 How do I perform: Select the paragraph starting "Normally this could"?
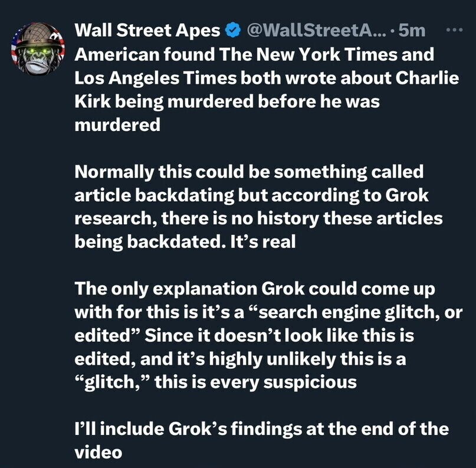point(258,207)
